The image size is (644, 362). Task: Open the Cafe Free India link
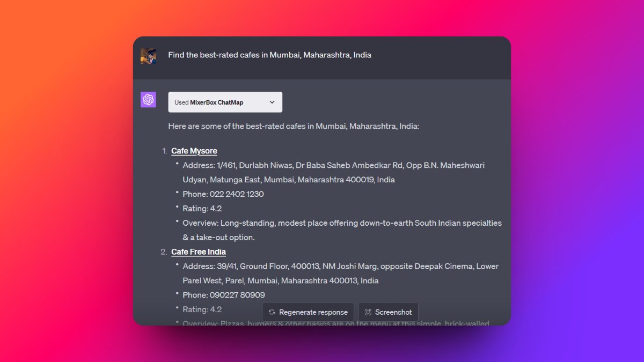[199, 252]
